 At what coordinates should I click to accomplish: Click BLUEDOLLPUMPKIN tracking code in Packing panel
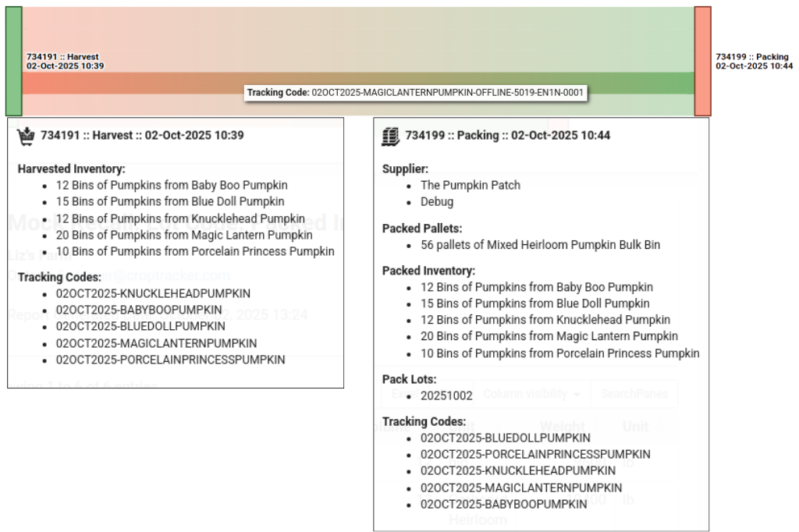(505, 438)
